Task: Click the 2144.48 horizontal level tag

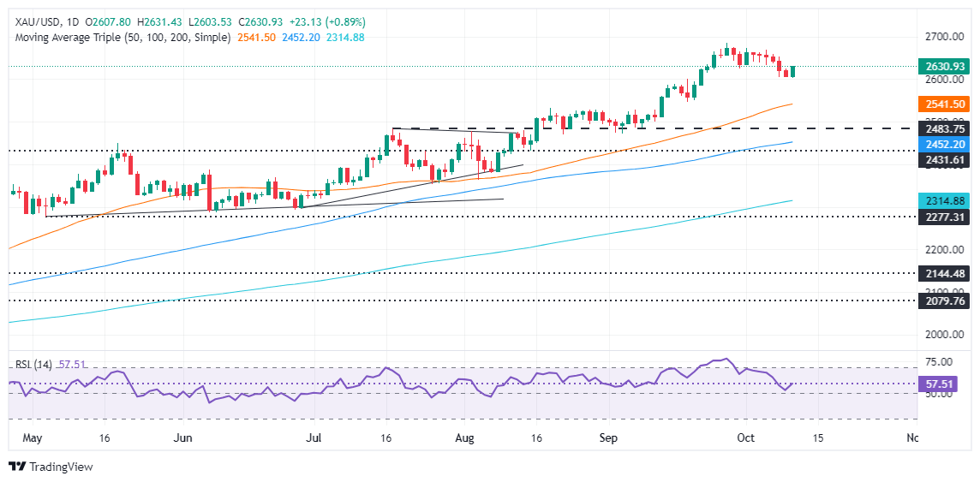Action: tap(945, 273)
